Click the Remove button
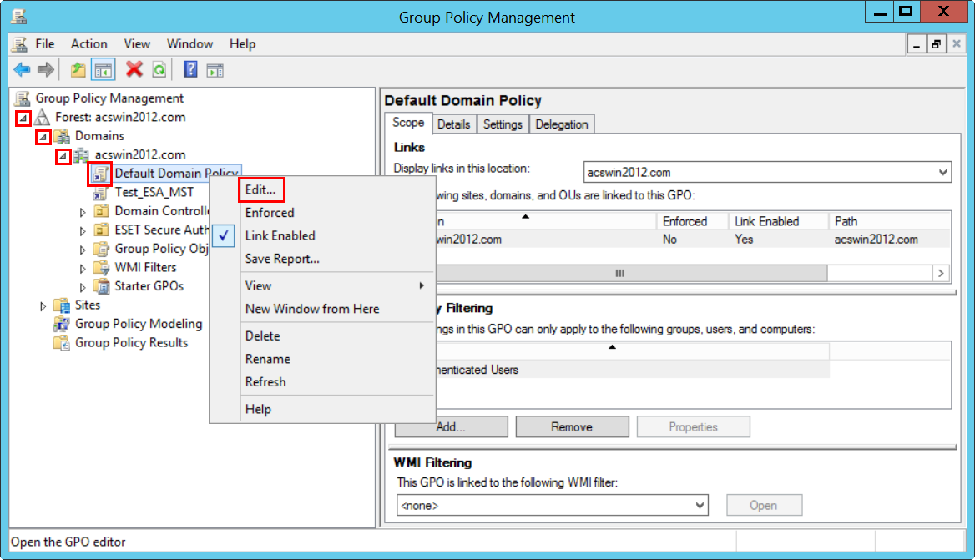Viewport: 975px width, 560px height. point(572,426)
